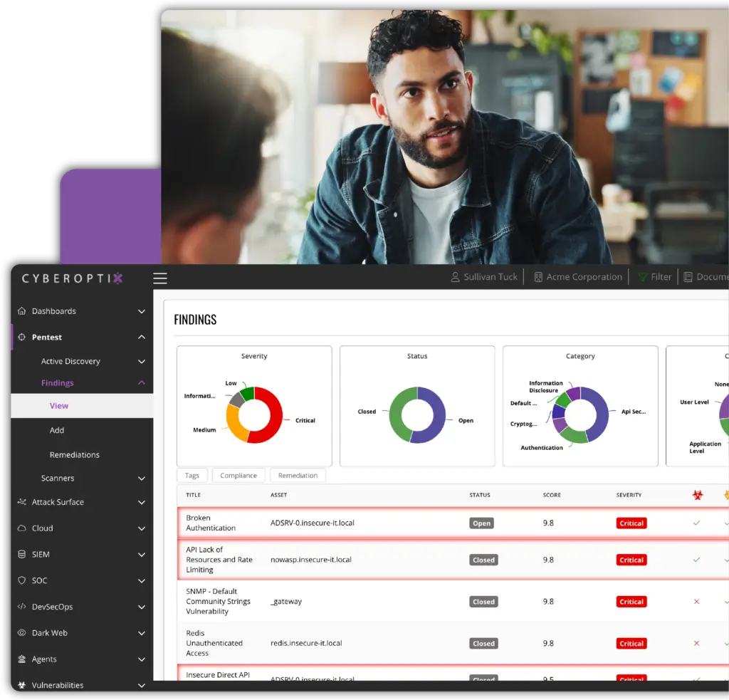Click the Dashboards home icon in sidebar

pos(21,311)
